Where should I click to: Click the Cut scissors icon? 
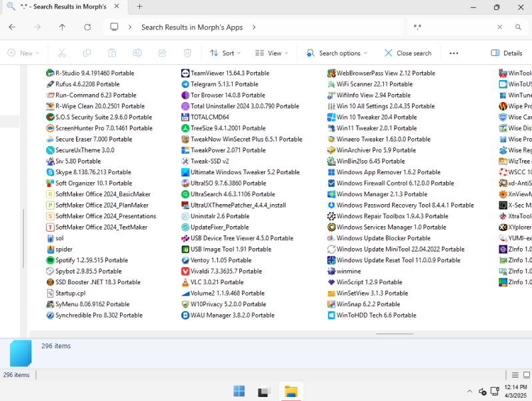coord(62,53)
